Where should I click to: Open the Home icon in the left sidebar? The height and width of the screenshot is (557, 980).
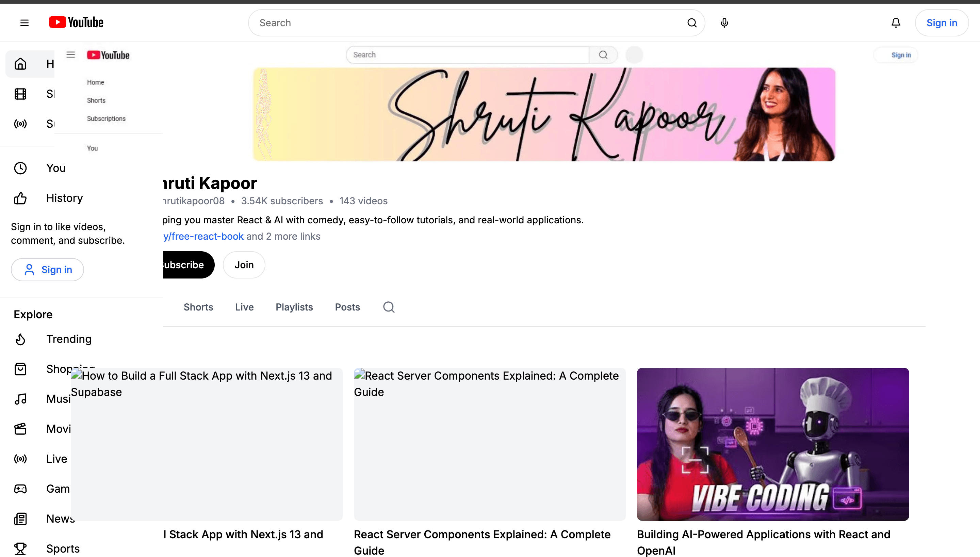pyautogui.click(x=20, y=64)
